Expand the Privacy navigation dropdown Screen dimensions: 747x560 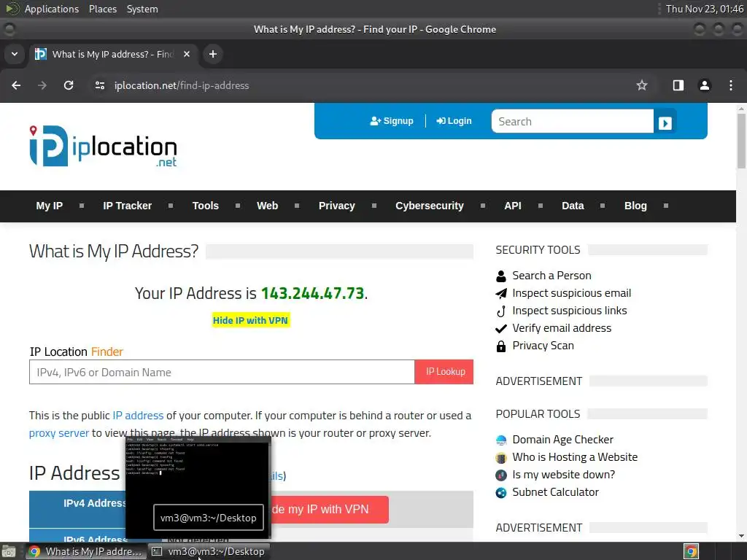(x=374, y=206)
